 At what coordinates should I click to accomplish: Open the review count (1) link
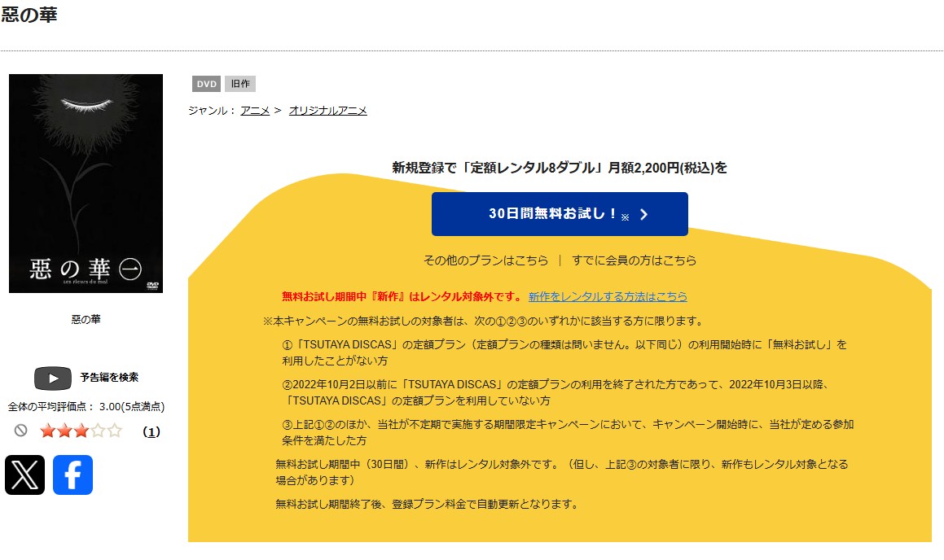pyautogui.click(x=151, y=432)
